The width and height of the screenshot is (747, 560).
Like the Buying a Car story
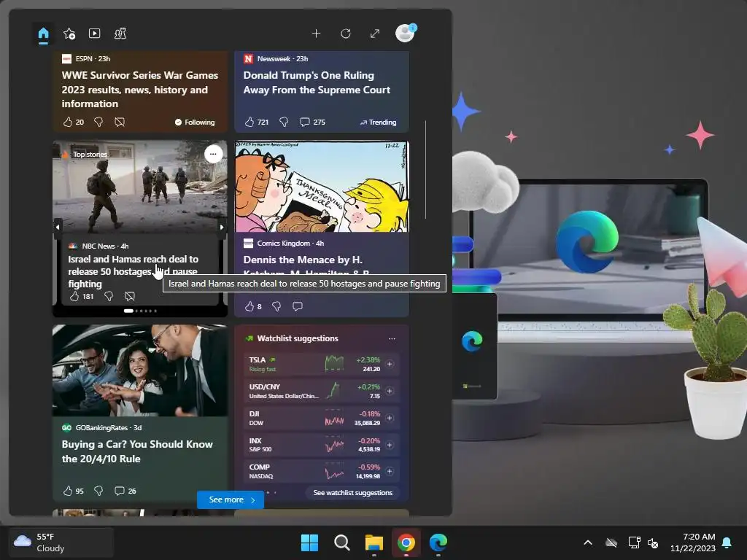click(68, 491)
